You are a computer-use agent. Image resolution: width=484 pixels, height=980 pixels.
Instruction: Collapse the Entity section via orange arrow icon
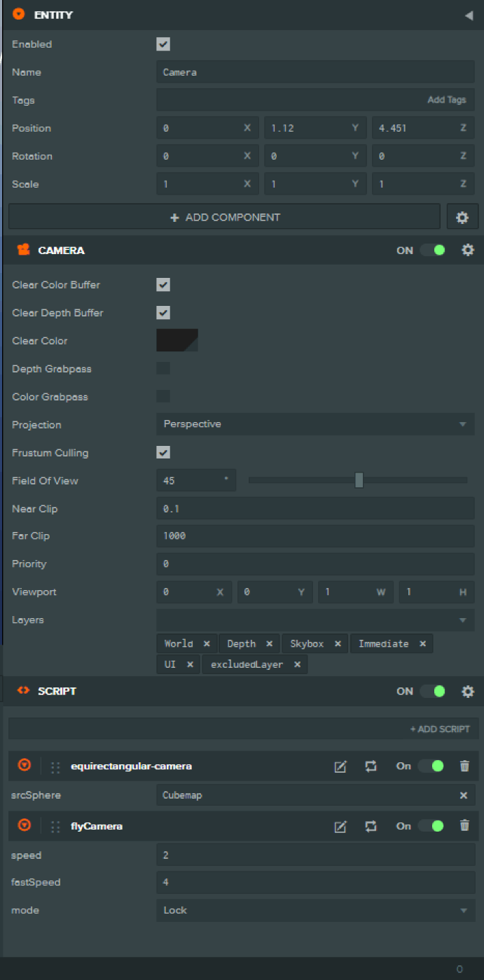click(19, 14)
